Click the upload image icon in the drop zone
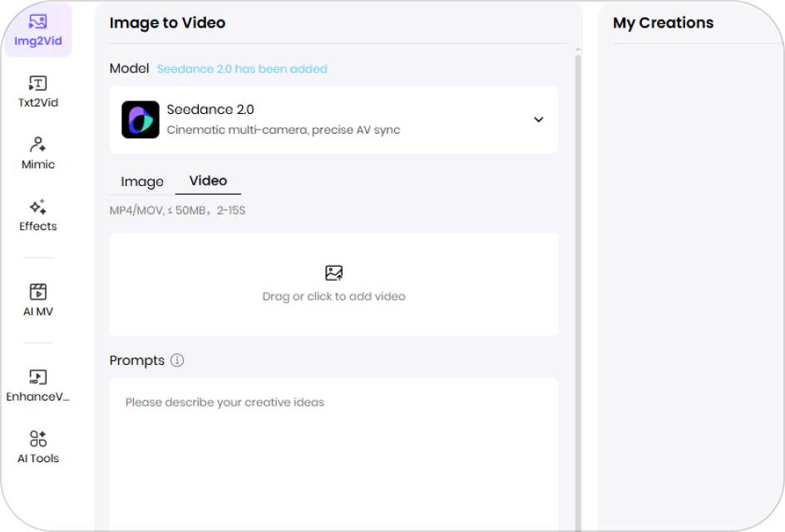Screen dimensions: 785x532 (x=334, y=273)
